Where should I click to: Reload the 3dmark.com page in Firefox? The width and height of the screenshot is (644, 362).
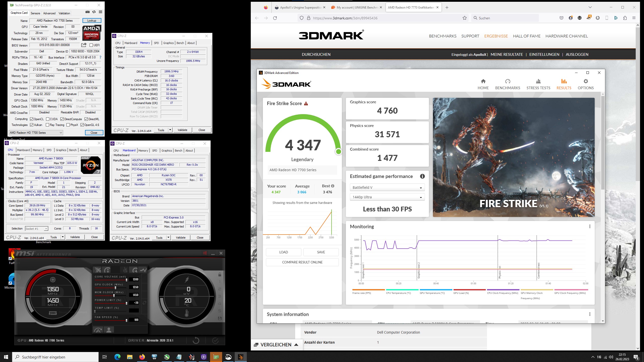[275, 18]
